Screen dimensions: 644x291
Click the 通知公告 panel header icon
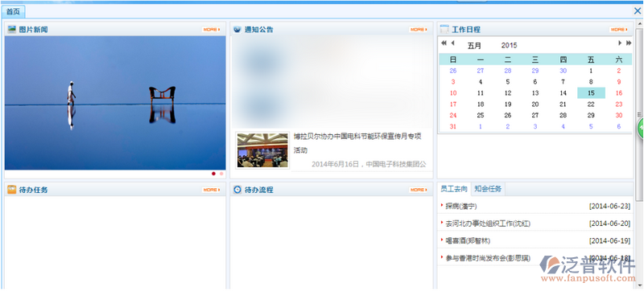click(x=237, y=30)
